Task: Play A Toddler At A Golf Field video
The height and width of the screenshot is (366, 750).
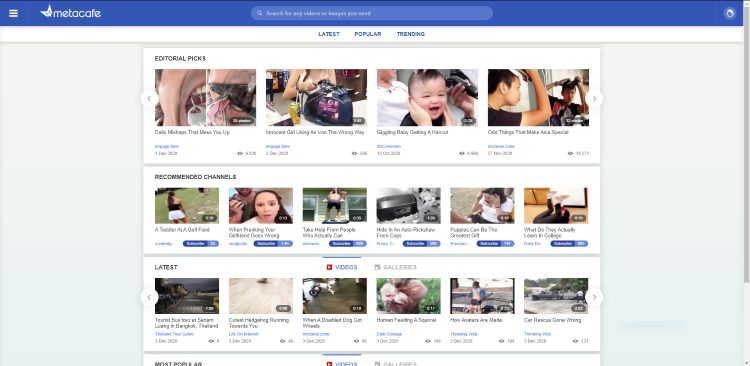Action: [187, 206]
